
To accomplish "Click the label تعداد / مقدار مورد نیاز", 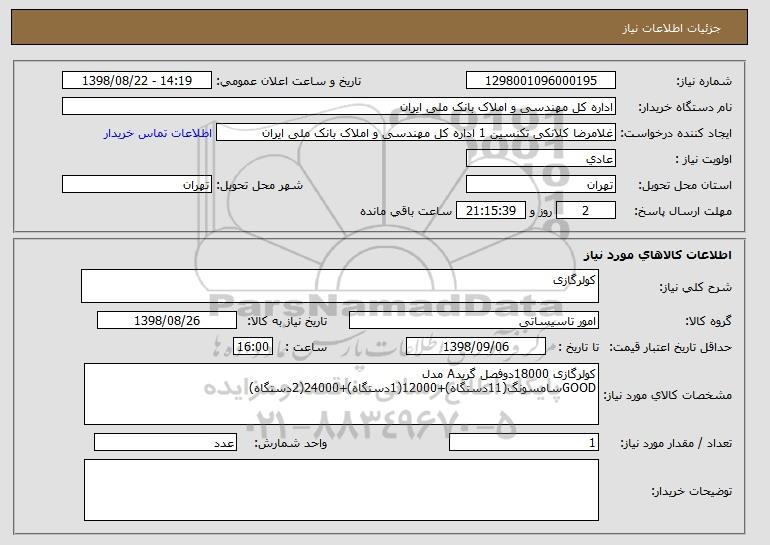I will click(x=676, y=443).
